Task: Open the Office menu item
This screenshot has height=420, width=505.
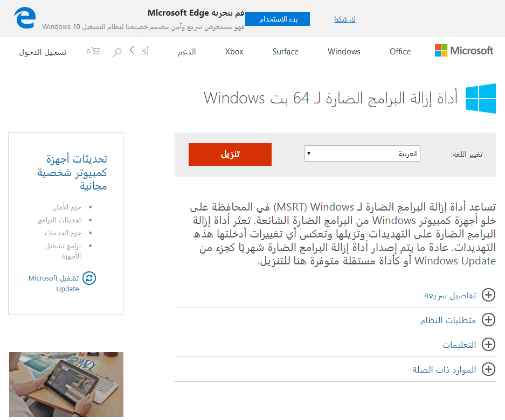Action: pos(400,52)
